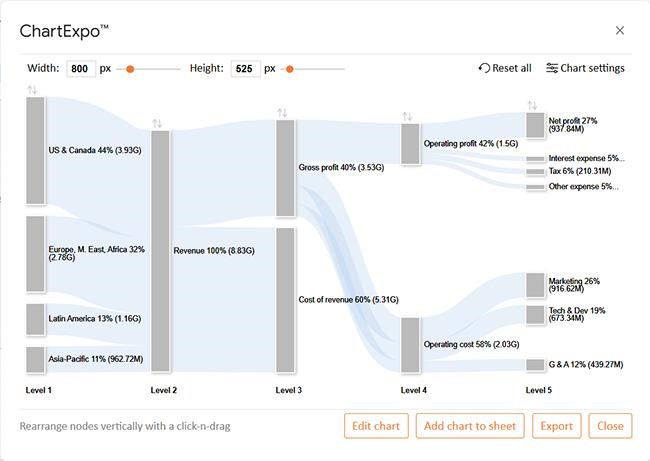The height and width of the screenshot is (461, 650).
Task: Open Chart settings
Action: pos(585,68)
